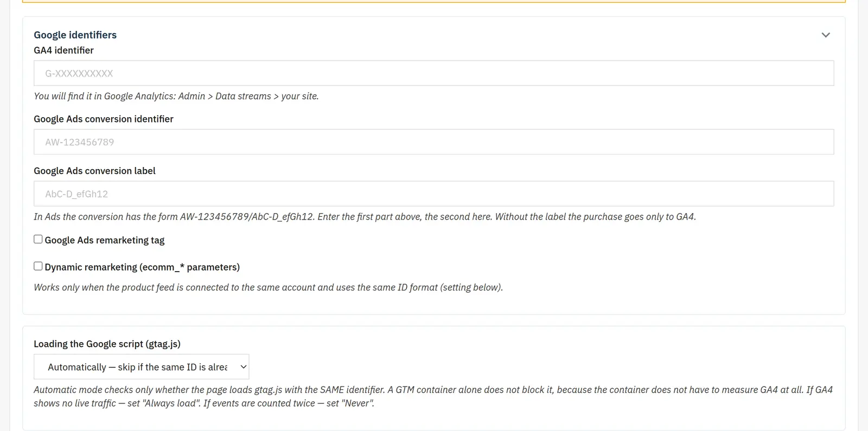This screenshot has height=431, width=868.
Task: Click the AW-123456789/AbC-D_efGh12 help text
Action: 365,216
